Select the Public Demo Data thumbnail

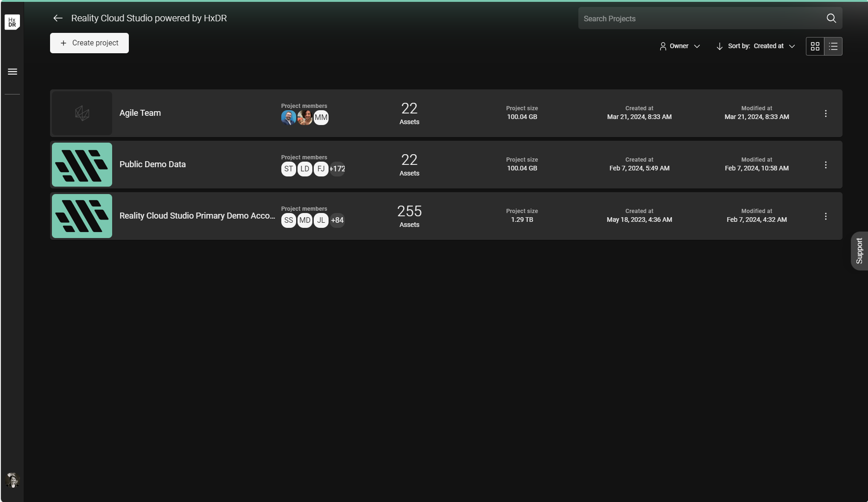coord(82,165)
